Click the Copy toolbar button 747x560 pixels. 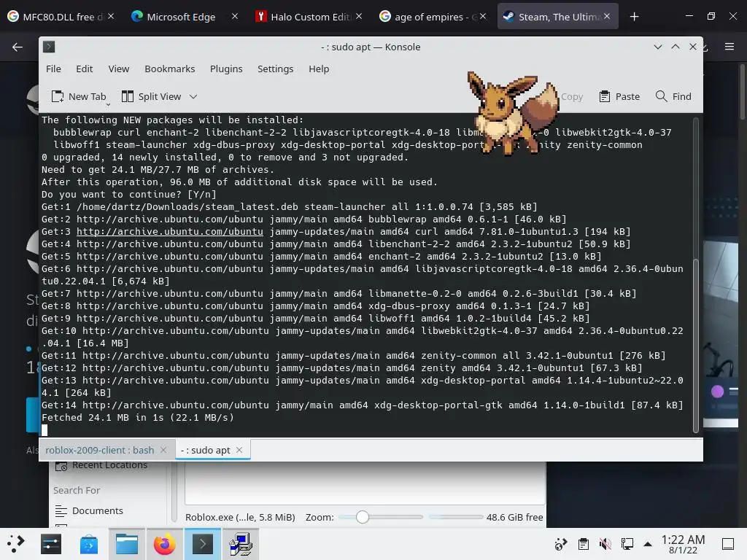(572, 97)
